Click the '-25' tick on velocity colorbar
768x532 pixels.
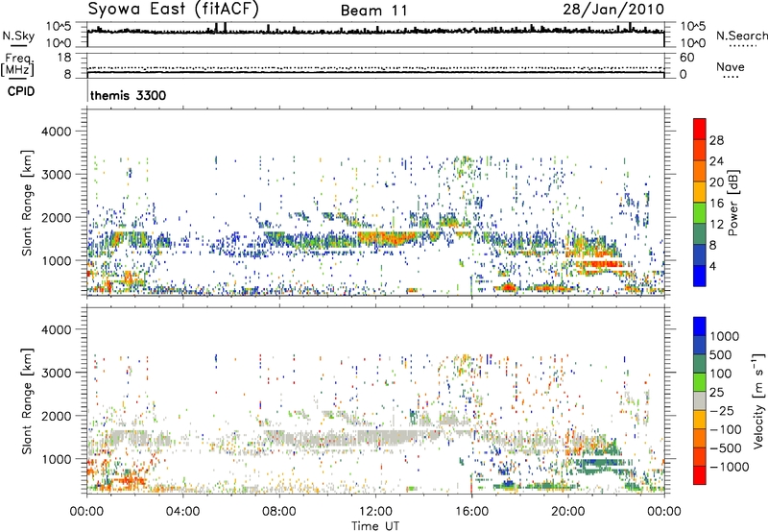[722, 411]
